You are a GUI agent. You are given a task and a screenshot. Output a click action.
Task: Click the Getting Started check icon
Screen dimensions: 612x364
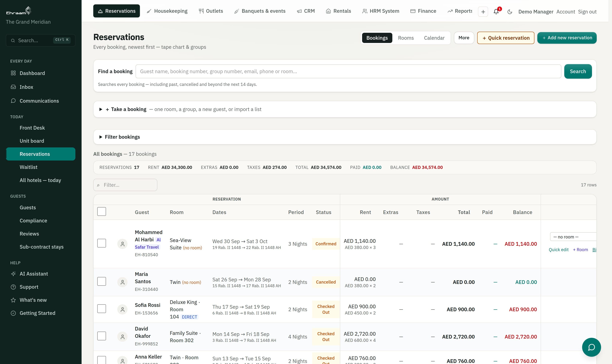(13, 313)
